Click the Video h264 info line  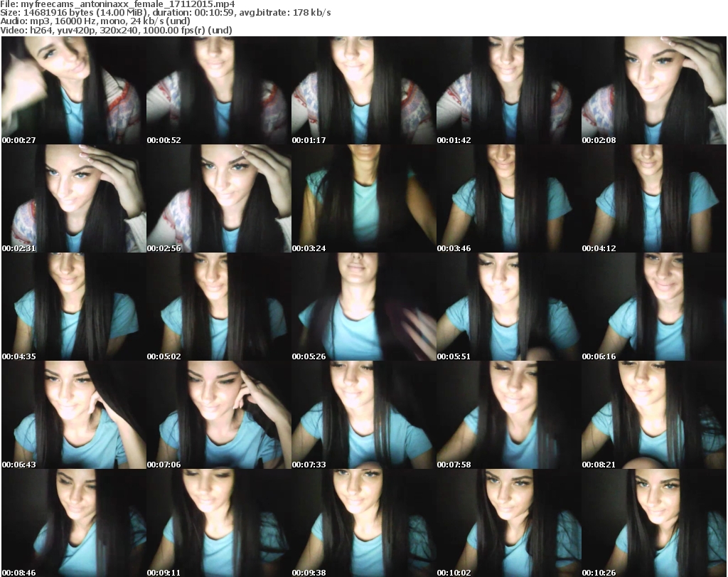coord(116,30)
